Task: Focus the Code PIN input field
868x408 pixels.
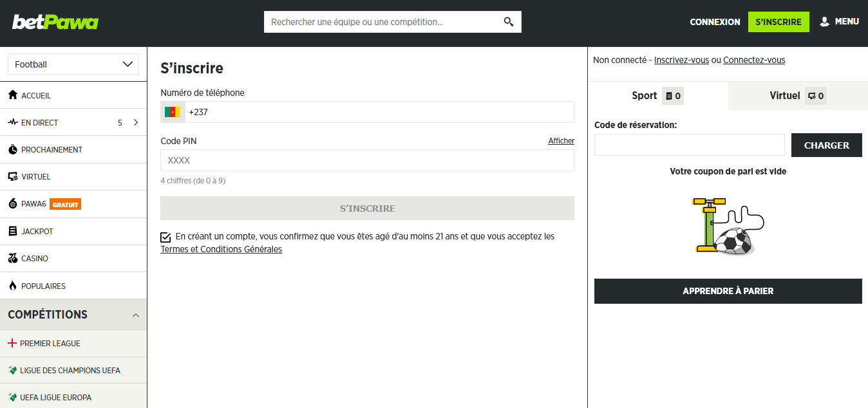Action: pyautogui.click(x=367, y=160)
